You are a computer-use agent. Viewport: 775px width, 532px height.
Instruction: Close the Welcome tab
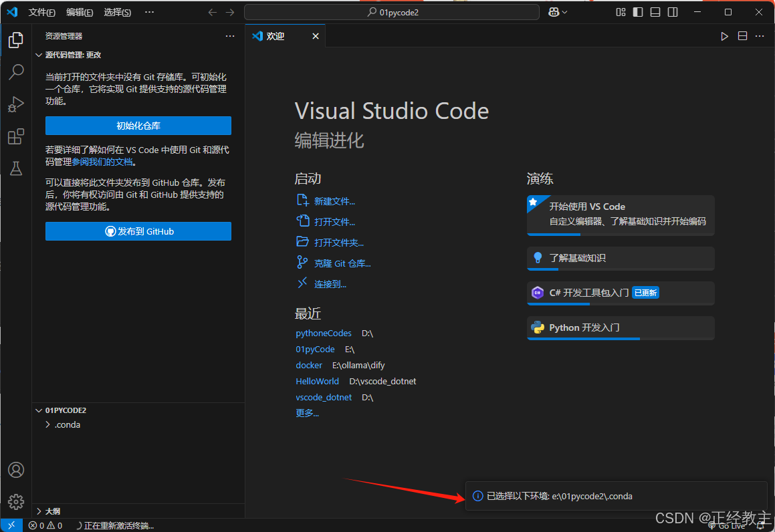coord(316,36)
